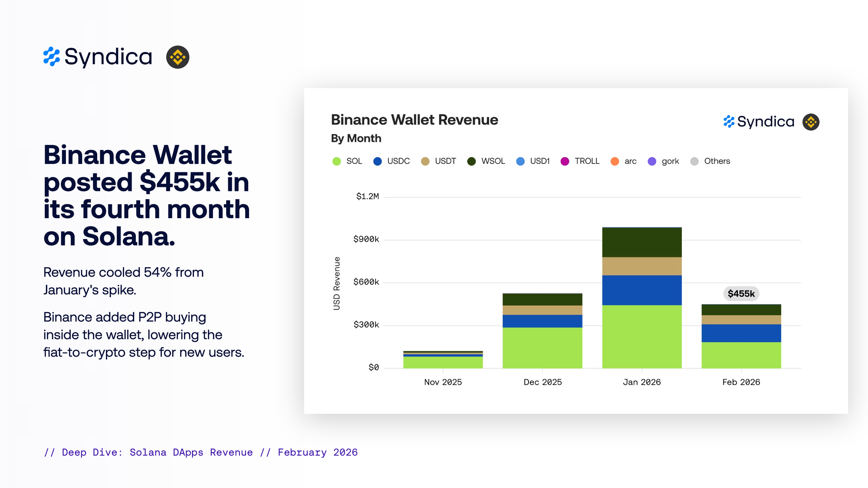Screen dimensions: 868x488
Task: Click the USD1 light blue legend dot
Action: click(520, 161)
